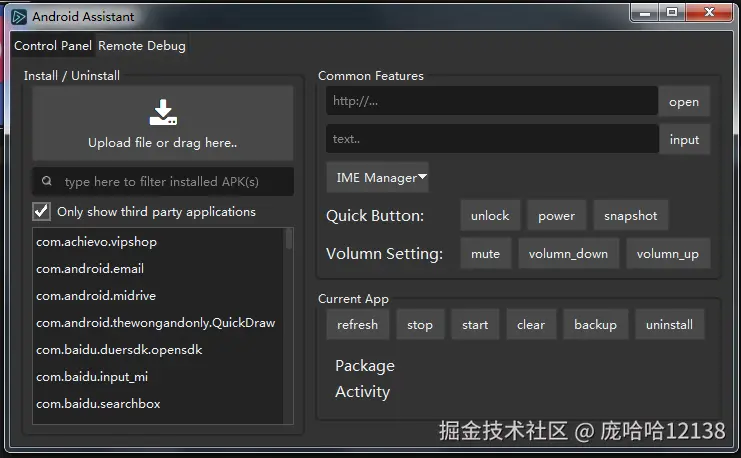Image resolution: width=741 pixels, height=458 pixels.
Task: Backup the current app
Action: click(x=595, y=325)
